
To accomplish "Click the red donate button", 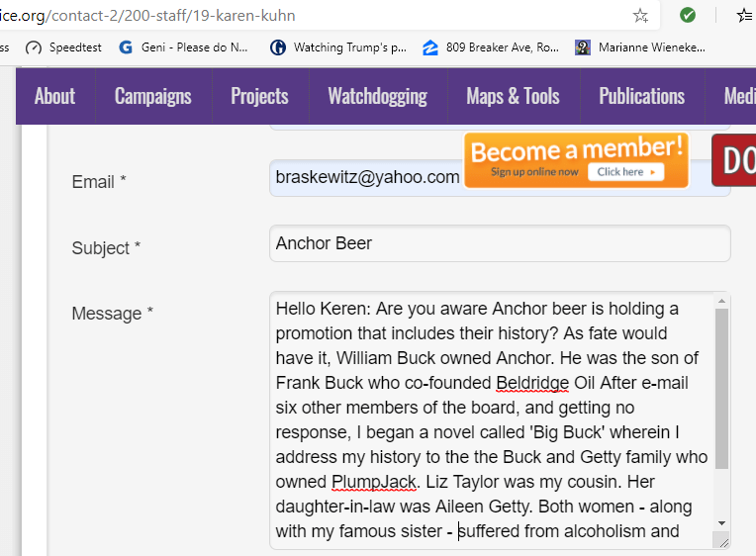I will (734, 160).
